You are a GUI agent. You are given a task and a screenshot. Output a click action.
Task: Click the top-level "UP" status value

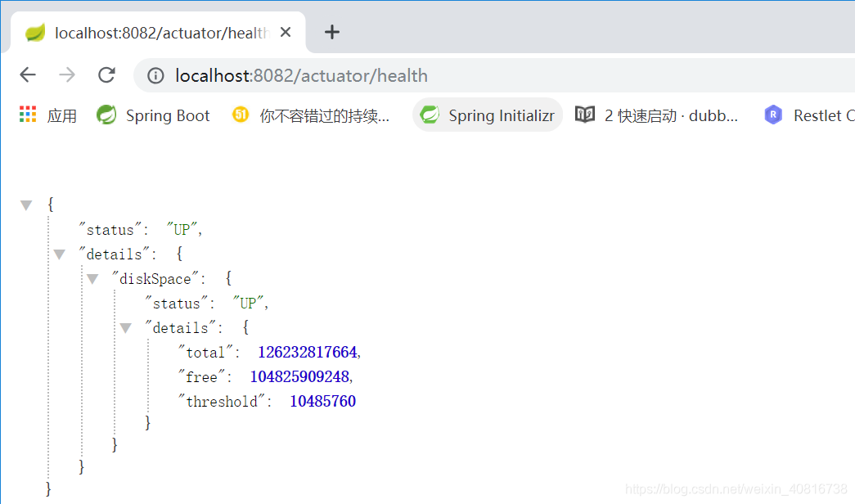tap(182, 230)
